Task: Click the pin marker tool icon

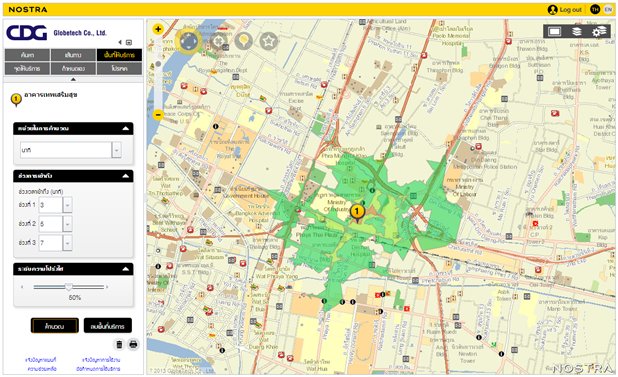Action: click(243, 41)
